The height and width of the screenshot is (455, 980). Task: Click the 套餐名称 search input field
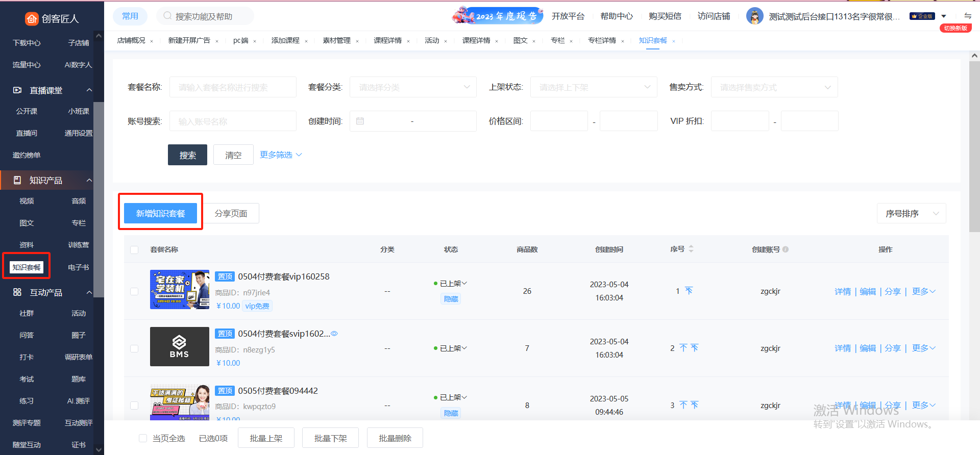point(233,87)
